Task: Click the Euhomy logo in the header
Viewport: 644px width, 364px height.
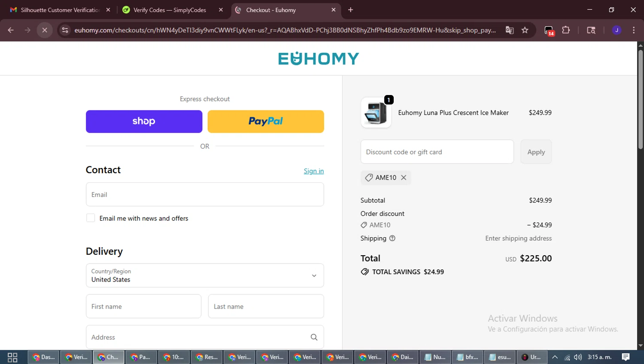Action: point(319,58)
